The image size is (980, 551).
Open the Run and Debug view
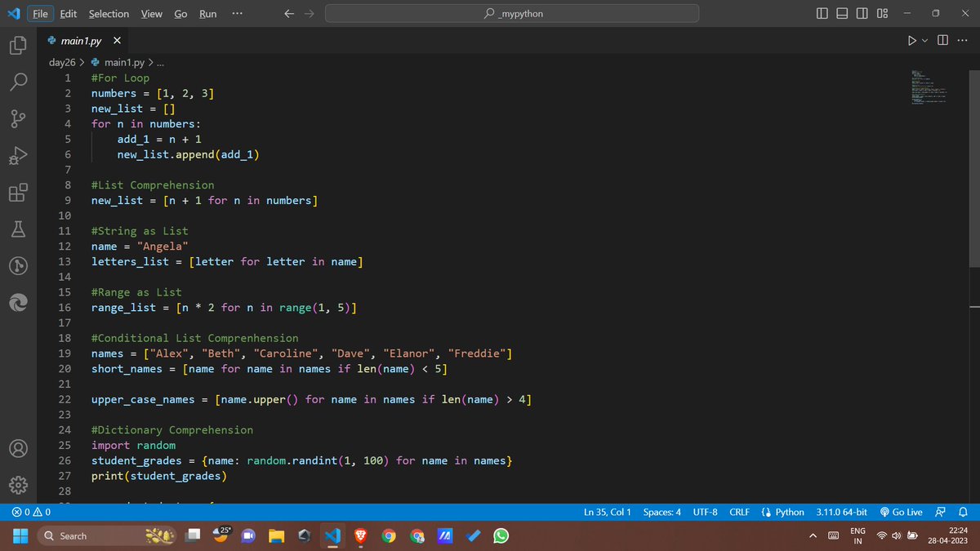pyautogui.click(x=19, y=156)
